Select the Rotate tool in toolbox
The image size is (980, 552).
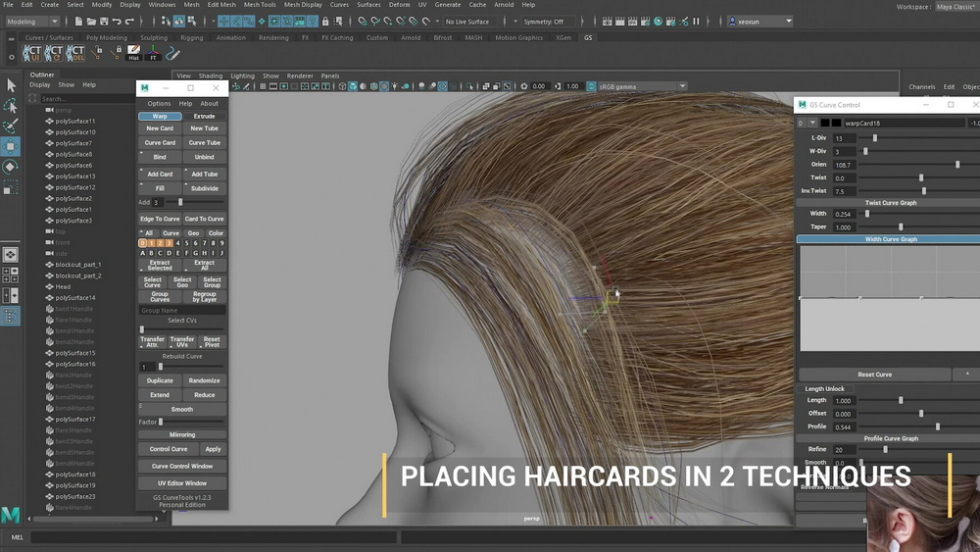coord(11,167)
